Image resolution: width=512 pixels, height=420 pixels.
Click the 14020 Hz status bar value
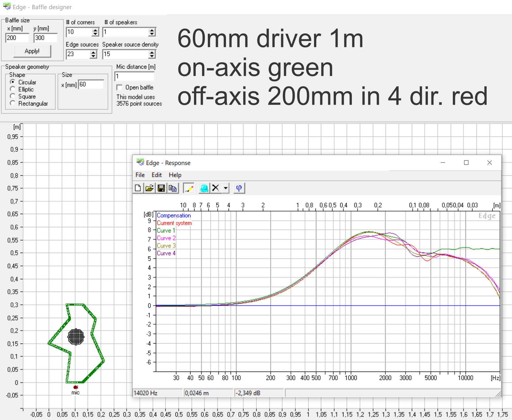tap(158, 393)
